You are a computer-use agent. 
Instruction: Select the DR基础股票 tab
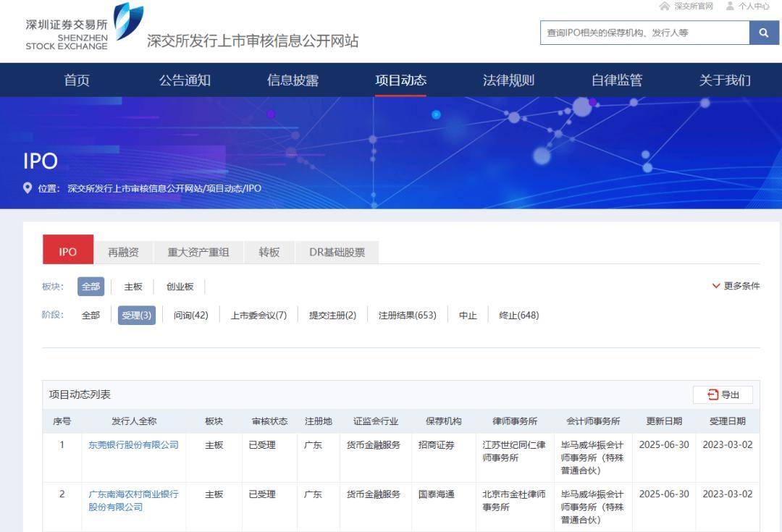pyautogui.click(x=337, y=253)
